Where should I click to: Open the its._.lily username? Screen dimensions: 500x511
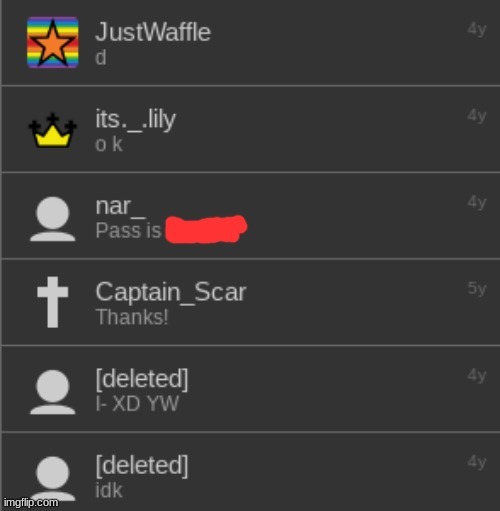135,120
